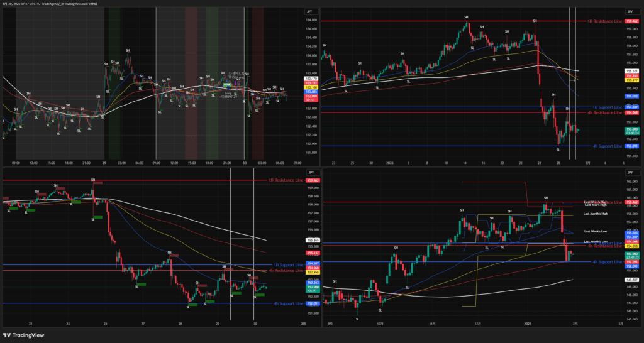Click the 1D Support Line label in bottom-left chart
The height and width of the screenshot is (343, 644).
tap(289, 264)
